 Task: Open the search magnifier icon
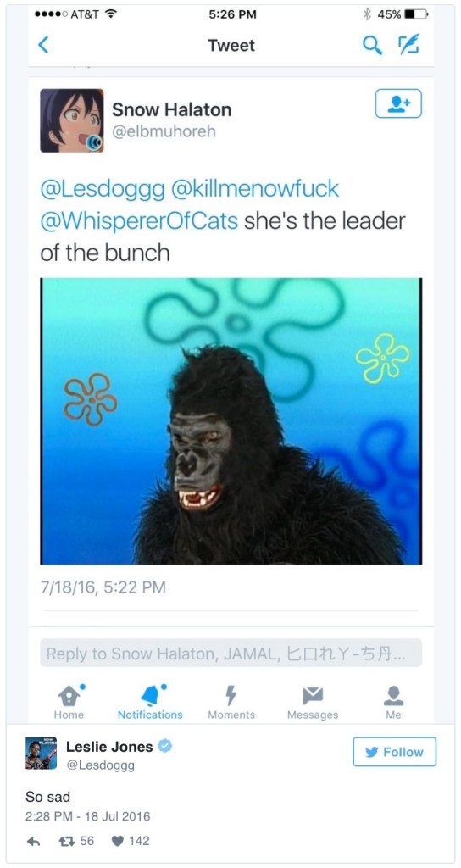click(373, 46)
